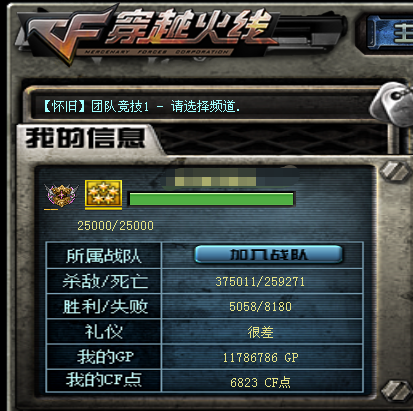Click the win/loss value 5058/8180
The width and height of the screenshot is (413, 411).
point(260,307)
